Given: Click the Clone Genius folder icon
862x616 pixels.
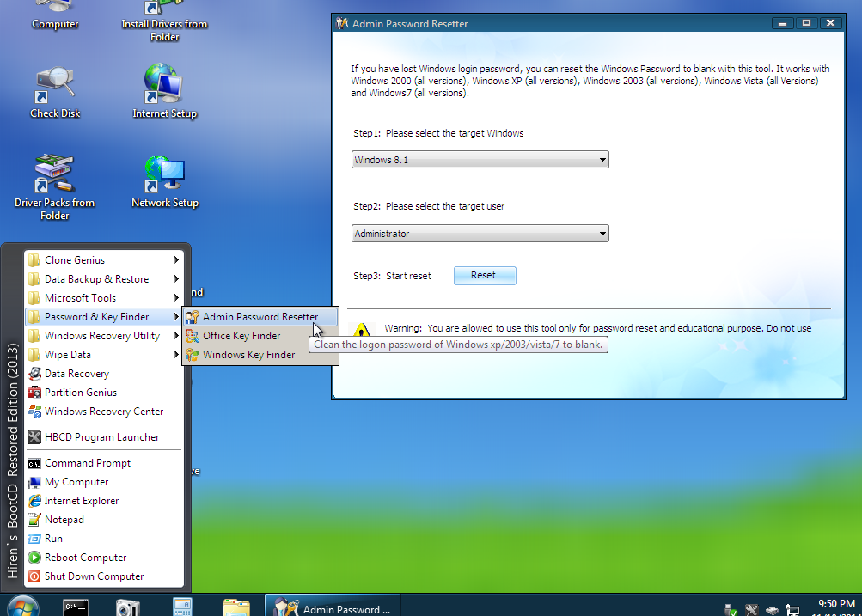Looking at the screenshot, I should [34, 260].
